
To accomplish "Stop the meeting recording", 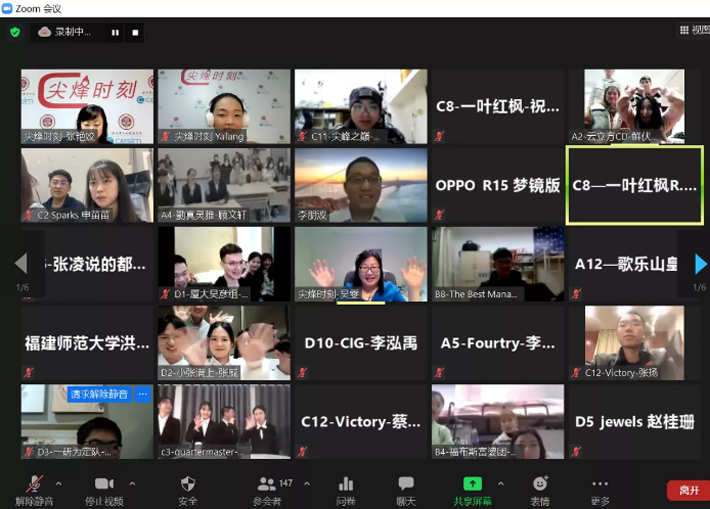I will (135, 32).
